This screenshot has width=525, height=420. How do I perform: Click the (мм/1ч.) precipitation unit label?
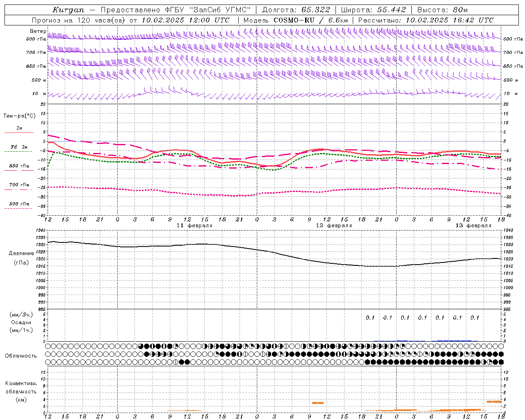[21, 330]
